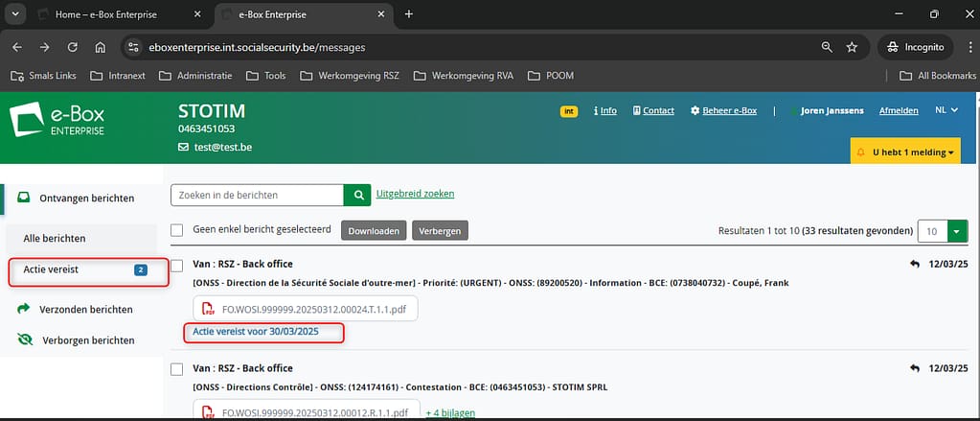The width and height of the screenshot is (980, 421).
Task: Open PDF FO.WOSI.999999.20250312.00024.T.1.1.pdf
Action: coord(305,309)
